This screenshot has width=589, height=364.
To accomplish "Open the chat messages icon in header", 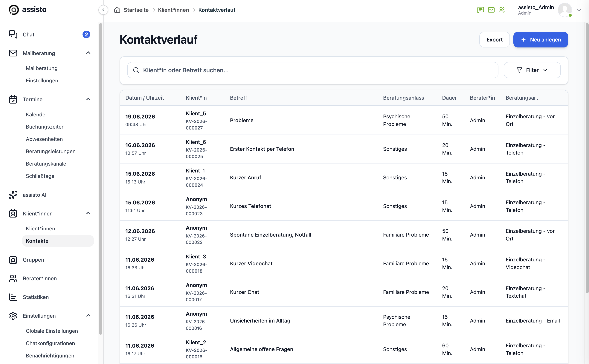I will tap(480, 10).
